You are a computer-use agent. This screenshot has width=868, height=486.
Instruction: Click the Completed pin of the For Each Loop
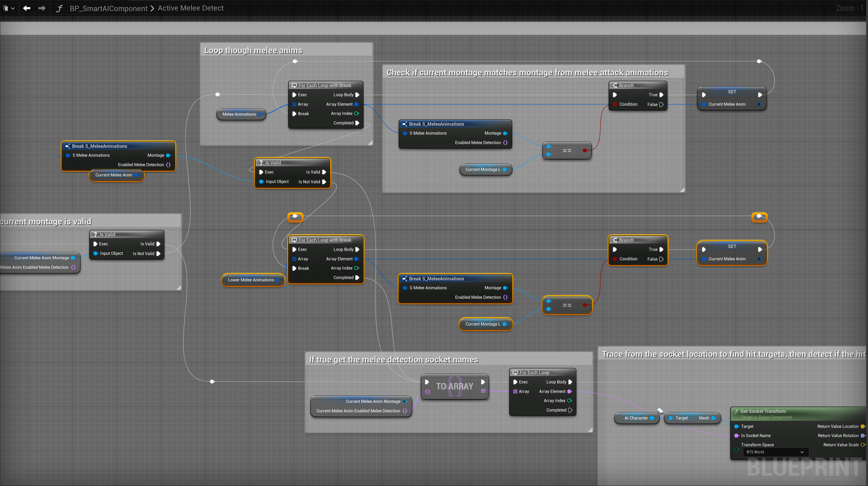[x=570, y=410]
